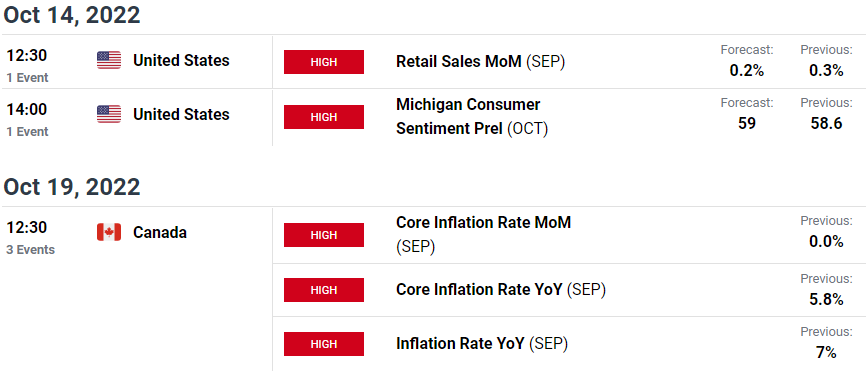
Task: Click the 0.2% Retail Sales forecast value
Action: coord(747,70)
